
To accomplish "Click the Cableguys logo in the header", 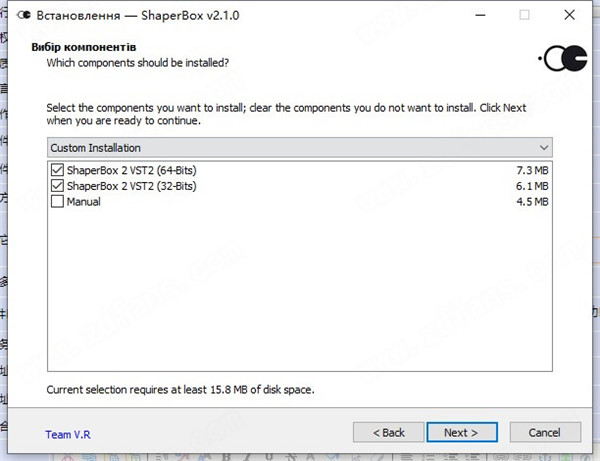I will [x=562, y=59].
